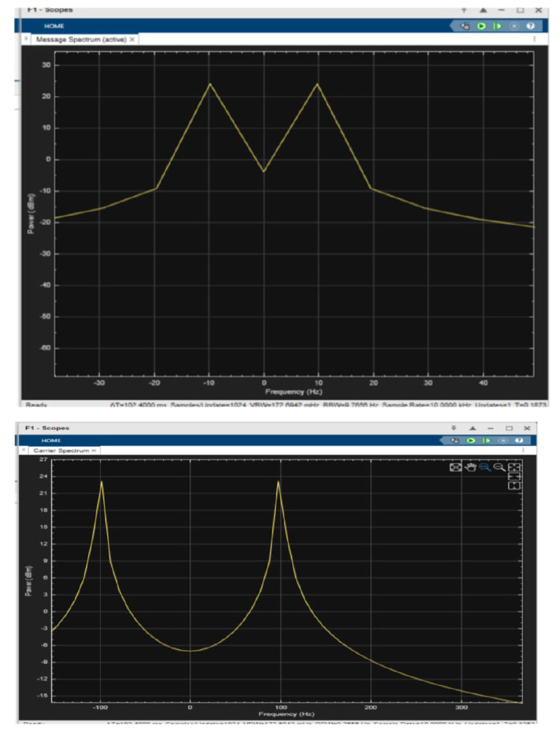Image resolution: width=560 pixels, height=747 pixels.
Task: Click the zoom out magnifier on the Carrier plot
Action: tap(499, 467)
